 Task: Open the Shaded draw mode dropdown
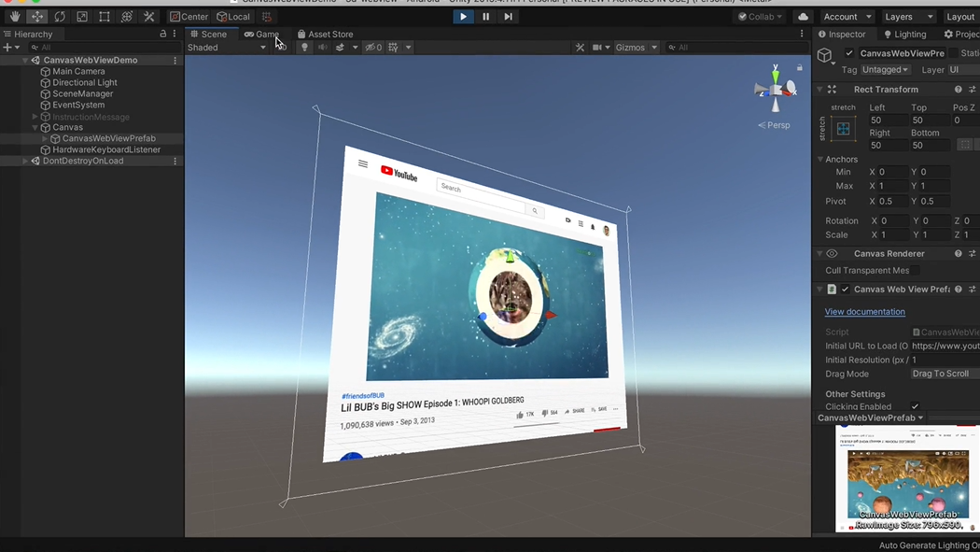click(227, 48)
